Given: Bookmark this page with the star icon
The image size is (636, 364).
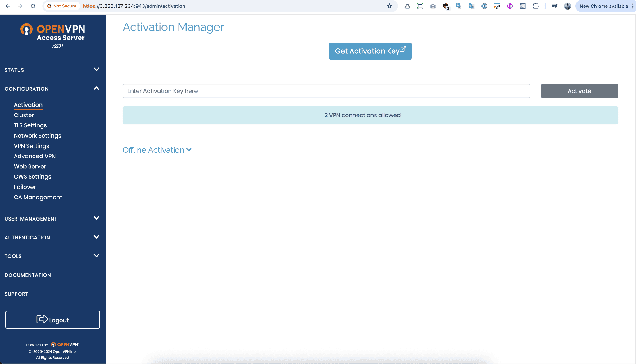Looking at the screenshot, I should pos(389,6).
